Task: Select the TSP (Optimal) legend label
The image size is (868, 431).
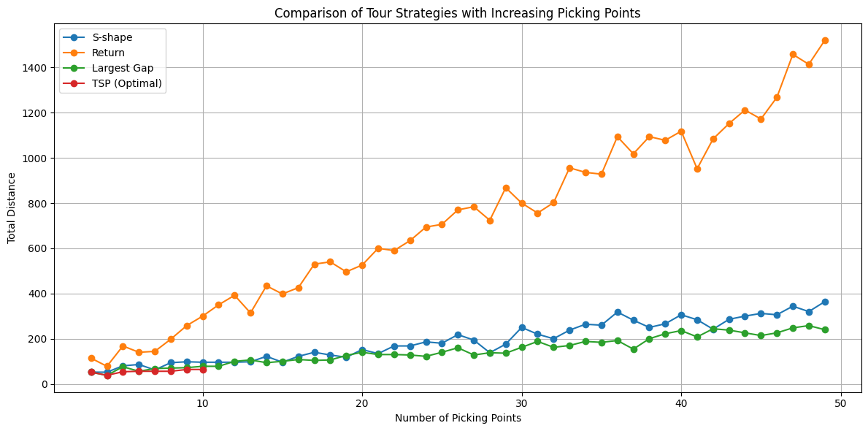Action: pyautogui.click(x=128, y=83)
